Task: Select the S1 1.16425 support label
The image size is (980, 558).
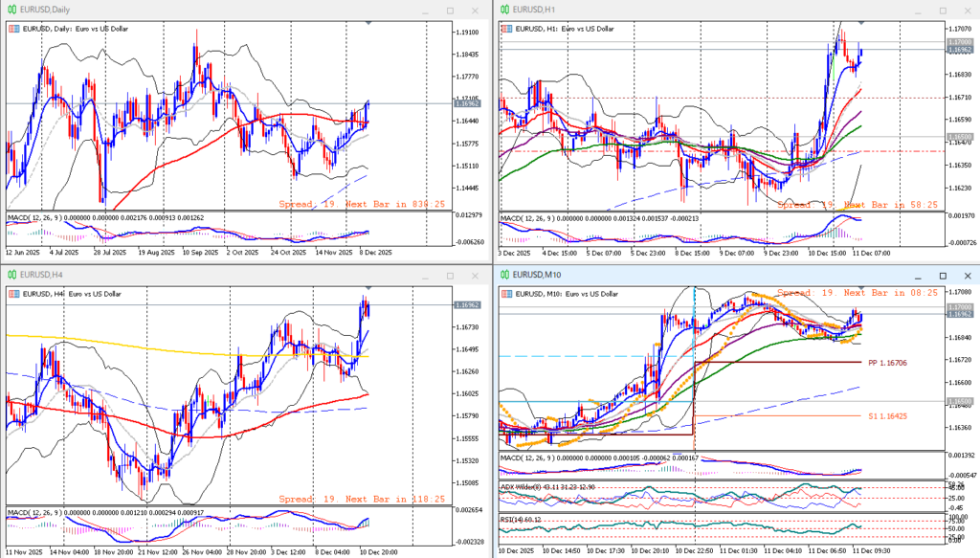Action: tap(885, 416)
